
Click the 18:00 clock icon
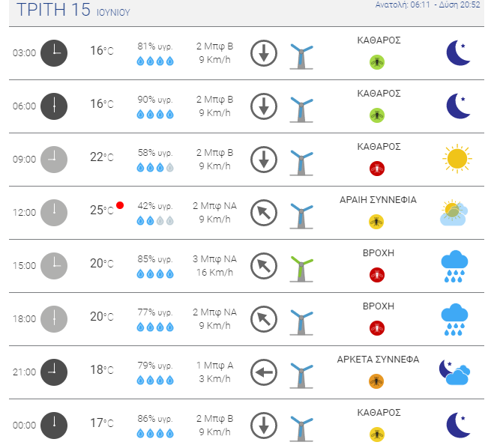(x=54, y=319)
